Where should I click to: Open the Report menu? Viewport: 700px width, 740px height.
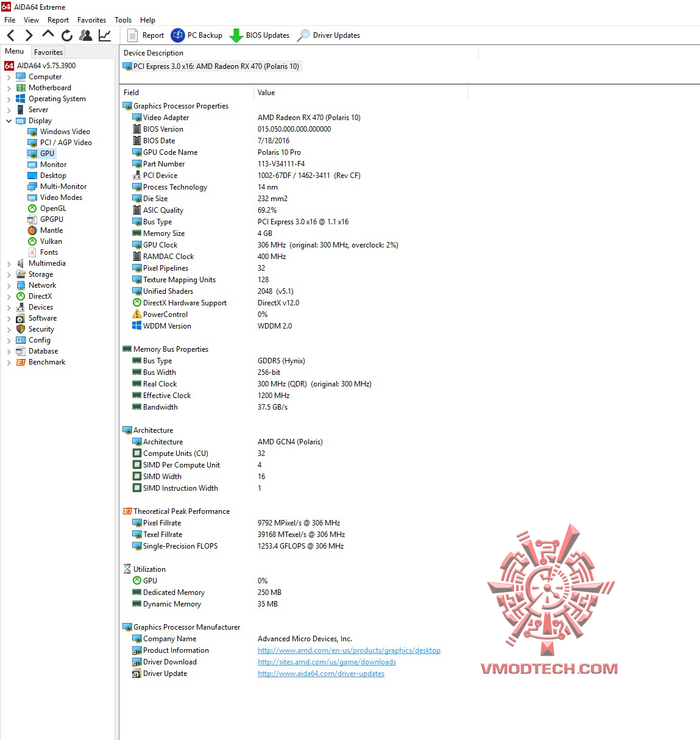(x=58, y=20)
